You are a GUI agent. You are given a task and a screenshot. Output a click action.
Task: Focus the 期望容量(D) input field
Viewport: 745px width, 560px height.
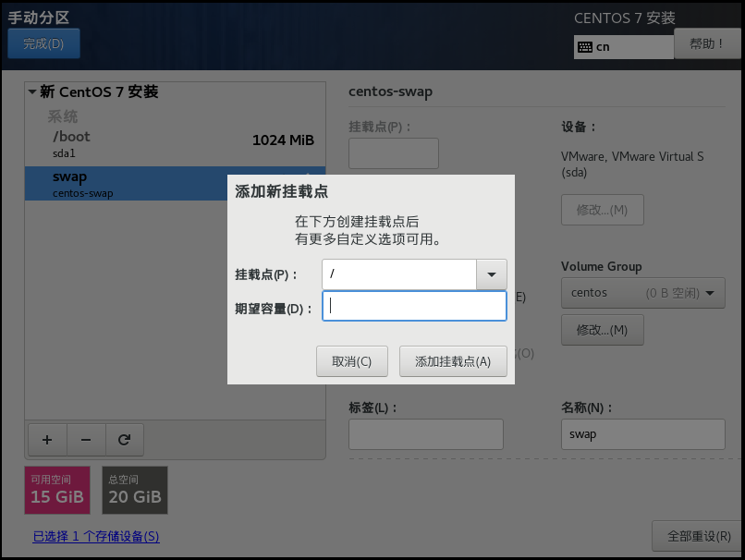pos(414,306)
